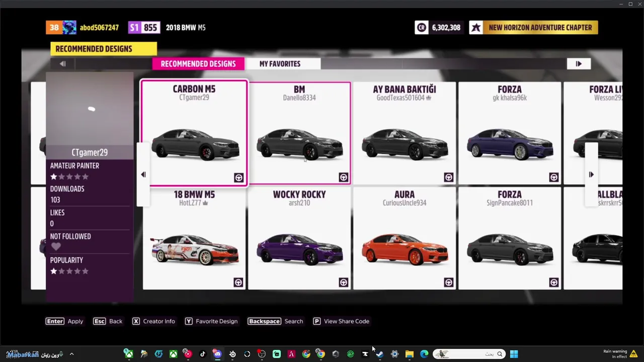Click creator name CTgamer29 in side panel
The width and height of the screenshot is (644, 362).
pyautogui.click(x=90, y=152)
